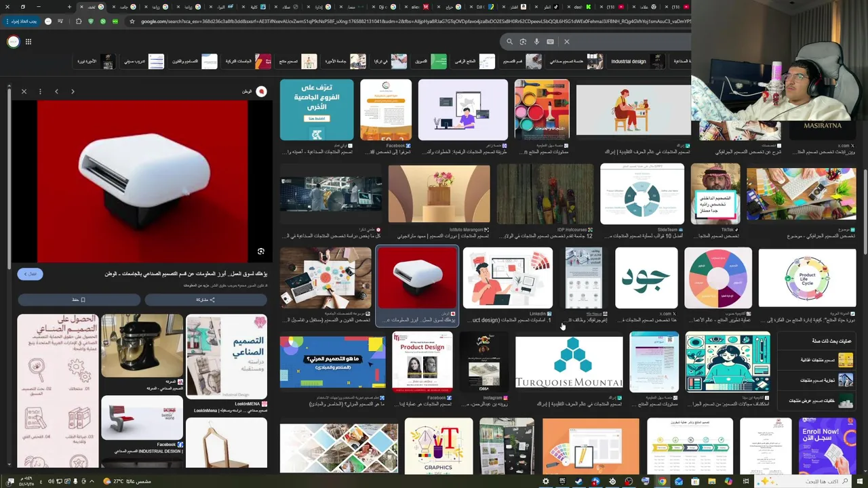Screen dimensions: 868x488
Task: Select the التسويق filter chip
Action: tap(429, 61)
